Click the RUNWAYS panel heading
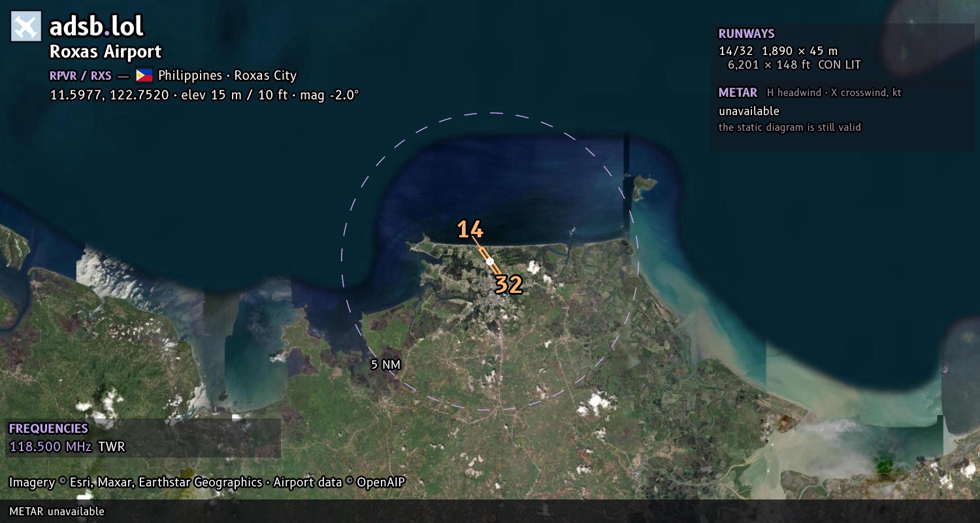980x523 pixels. [747, 34]
